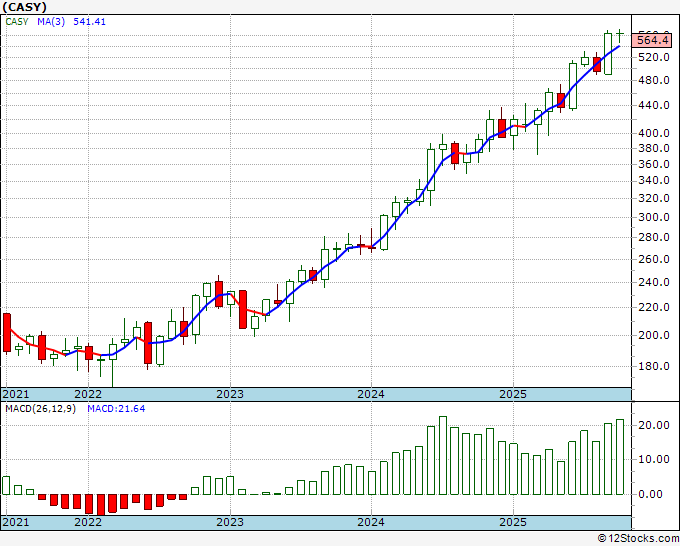Click the CASY legend label beside MA(3)
680x546 pixels.
coord(17,20)
